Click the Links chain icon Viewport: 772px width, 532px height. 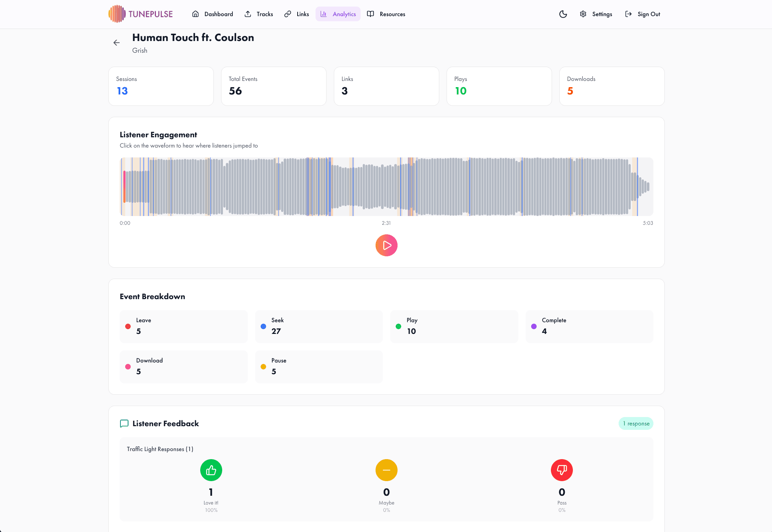point(287,14)
